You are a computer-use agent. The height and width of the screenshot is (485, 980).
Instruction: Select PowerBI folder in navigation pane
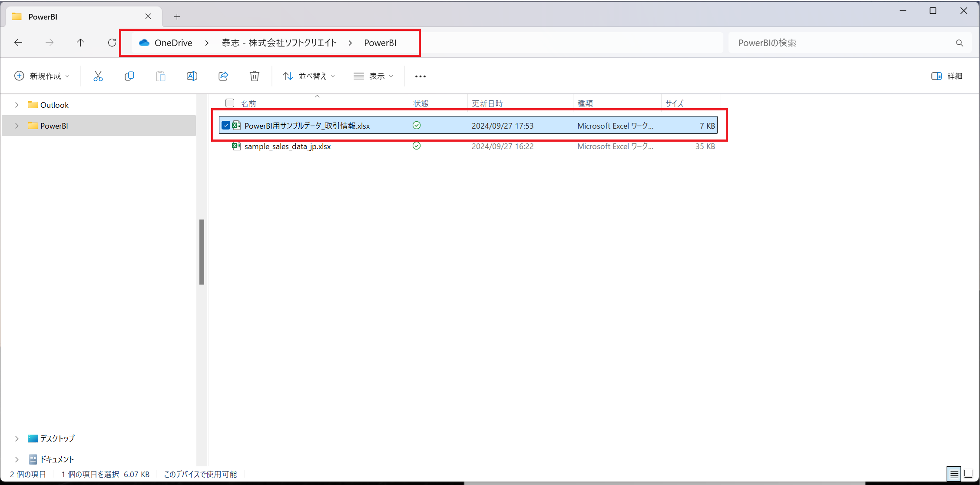(54, 126)
